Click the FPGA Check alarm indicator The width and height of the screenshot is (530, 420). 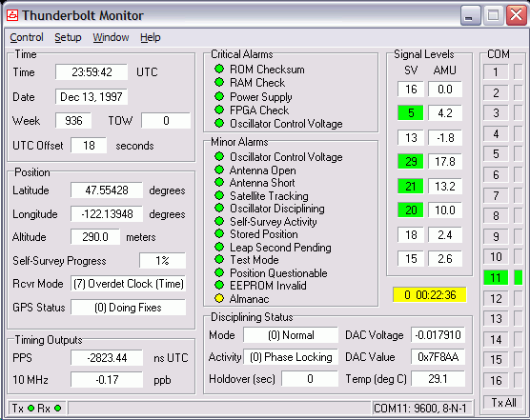click(x=219, y=110)
